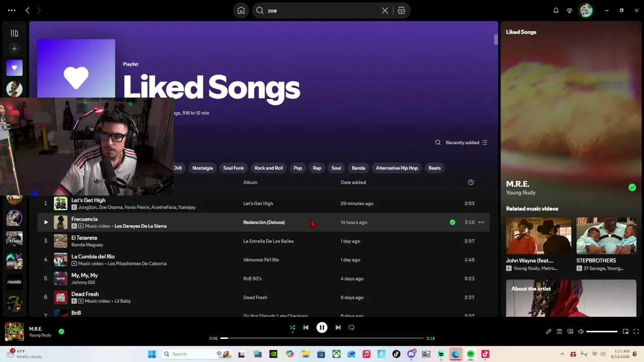Toggle liked checkmark in Now Playing panel
This screenshot has width=644, height=362.
click(632, 188)
